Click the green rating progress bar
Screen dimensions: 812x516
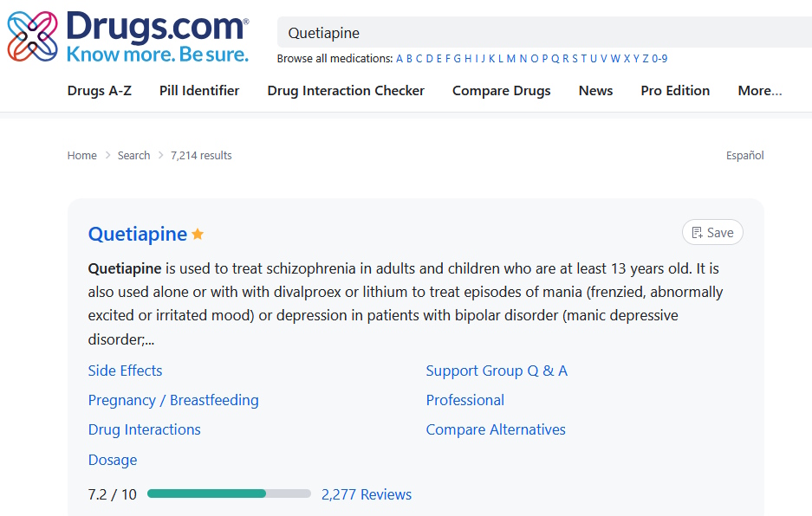point(229,493)
